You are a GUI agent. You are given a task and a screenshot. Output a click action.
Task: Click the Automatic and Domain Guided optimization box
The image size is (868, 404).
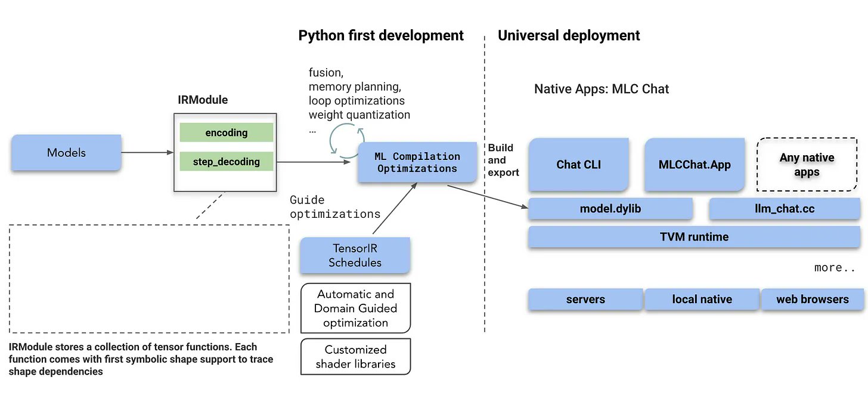(x=355, y=307)
